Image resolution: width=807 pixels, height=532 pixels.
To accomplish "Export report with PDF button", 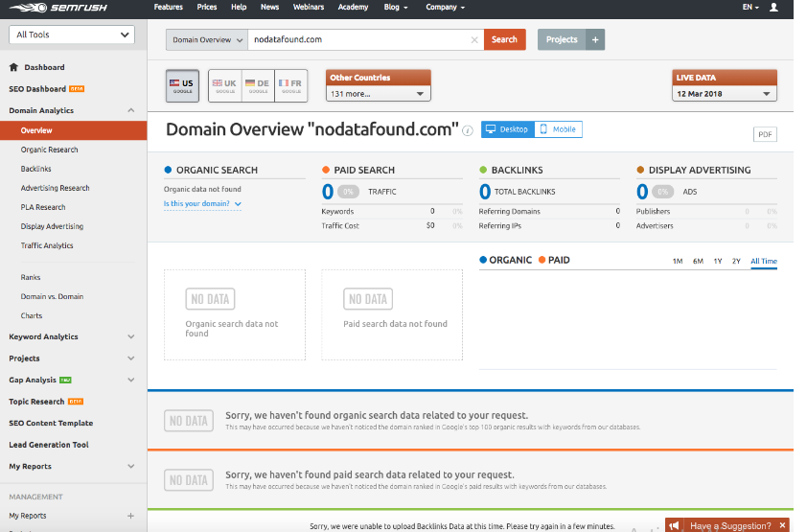I will pyautogui.click(x=765, y=134).
